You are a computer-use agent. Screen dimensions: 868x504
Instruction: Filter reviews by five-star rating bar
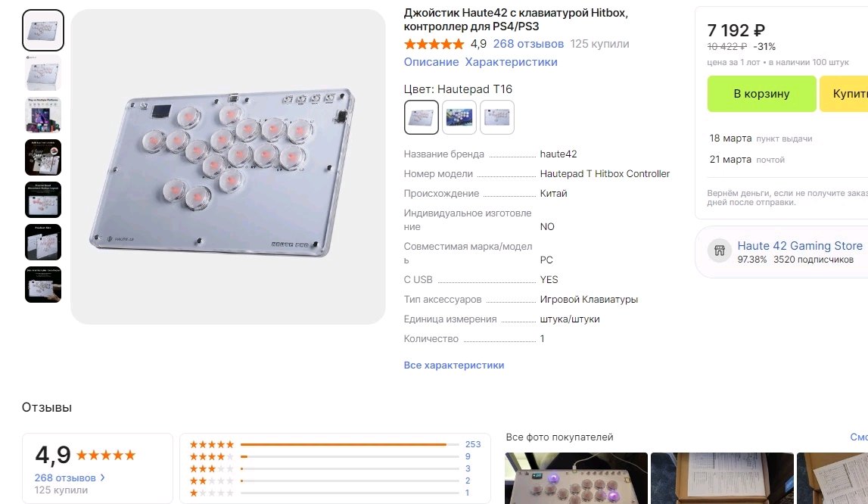pos(335,444)
